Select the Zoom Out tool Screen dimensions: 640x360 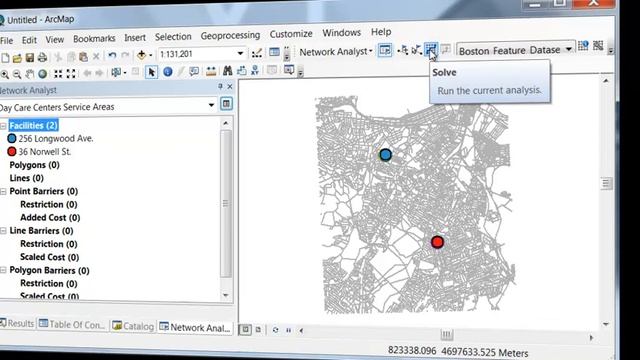(x=17, y=74)
